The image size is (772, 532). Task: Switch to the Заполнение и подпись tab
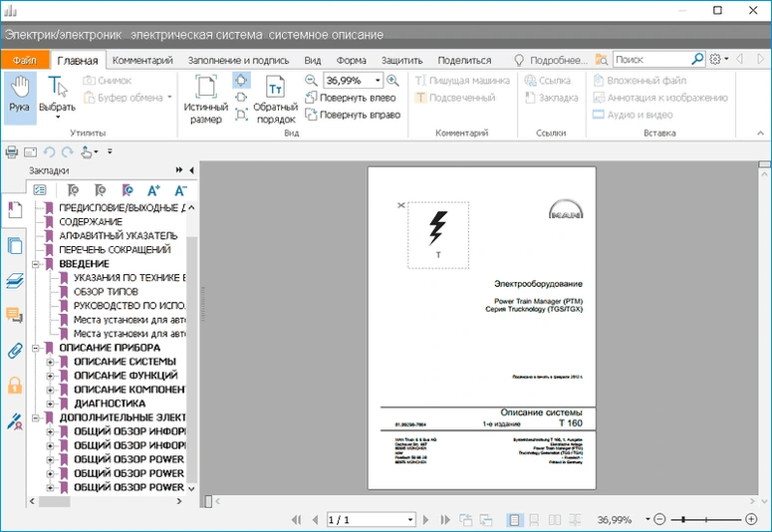tap(238, 60)
